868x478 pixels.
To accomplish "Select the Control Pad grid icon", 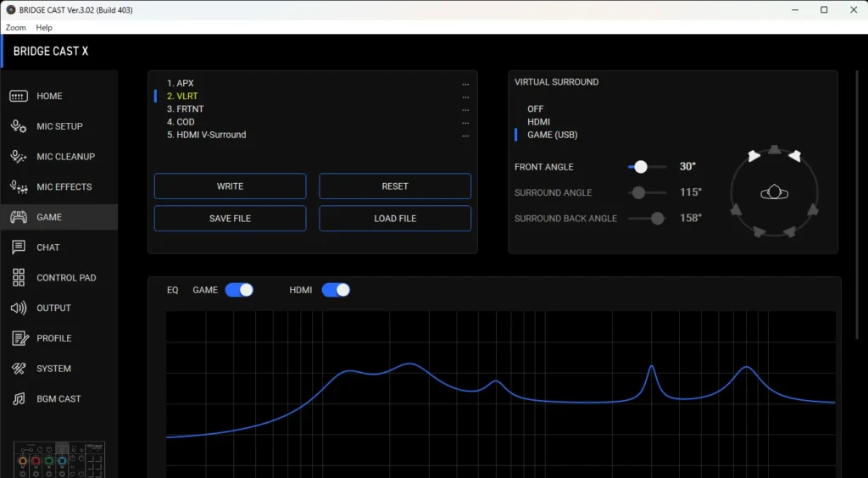I will 19,278.
